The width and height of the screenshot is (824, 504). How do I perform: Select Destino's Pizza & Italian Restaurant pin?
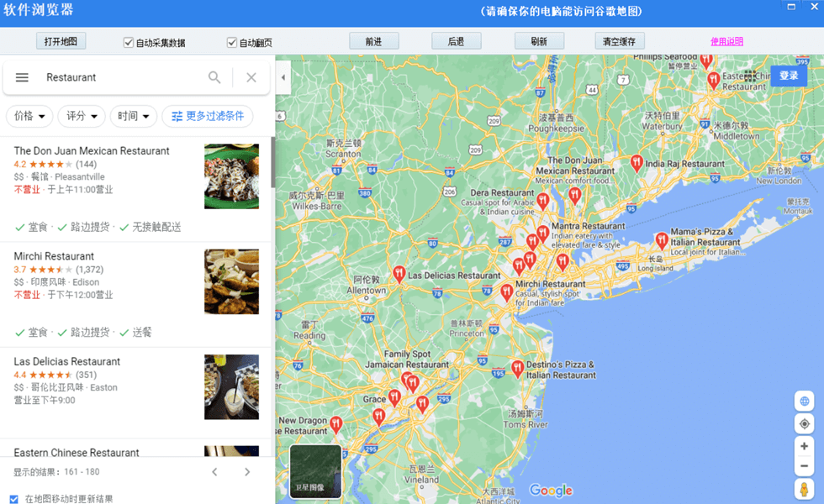(x=517, y=369)
